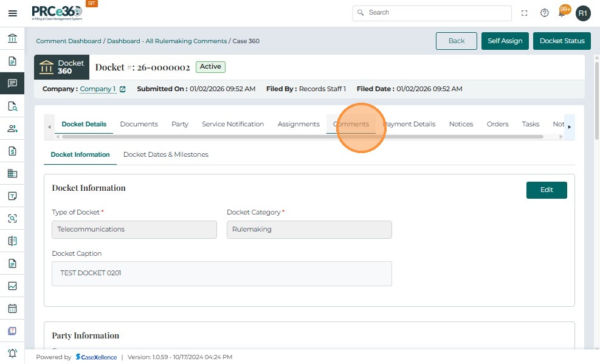The height and width of the screenshot is (364, 600).
Task: Open the scan-search icon in sidebar
Action: coord(12,218)
